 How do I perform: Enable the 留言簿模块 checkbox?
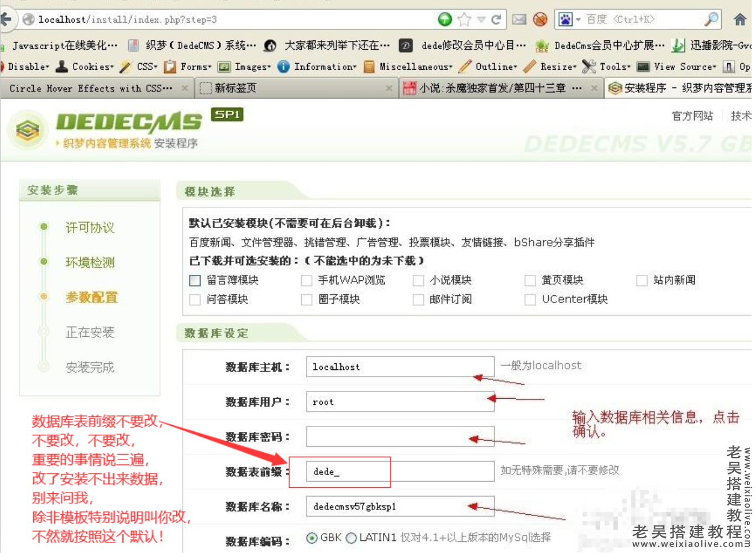195,280
